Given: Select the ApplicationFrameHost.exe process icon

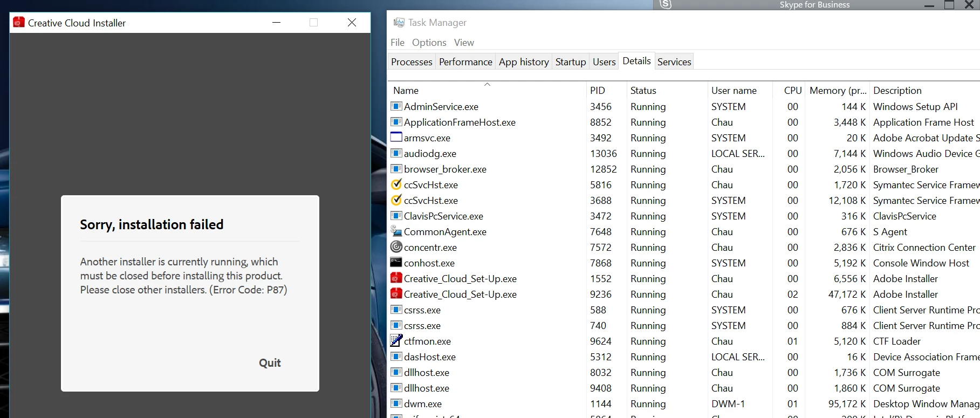Looking at the screenshot, I should 396,122.
